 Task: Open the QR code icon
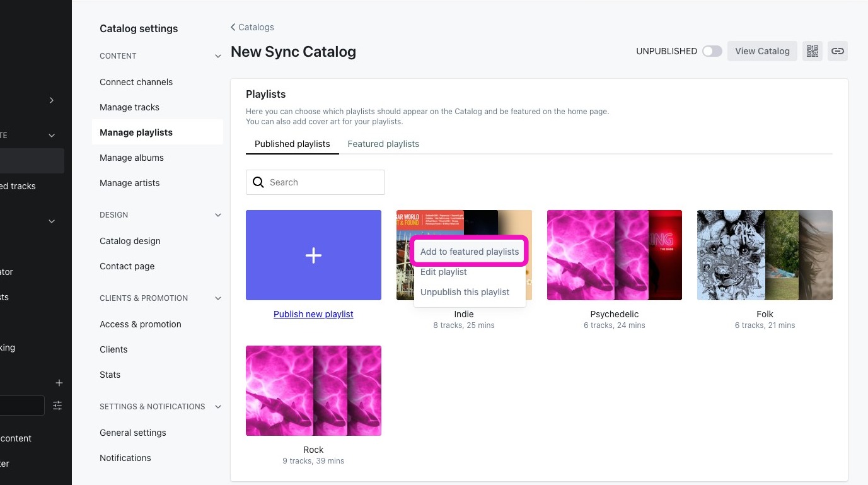(x=812, y=51)
